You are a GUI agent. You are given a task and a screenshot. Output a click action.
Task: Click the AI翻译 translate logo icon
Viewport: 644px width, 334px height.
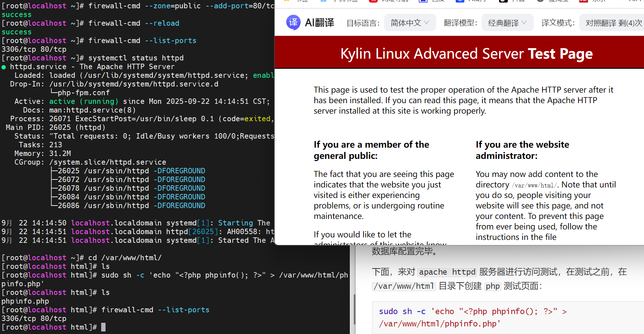293,22
